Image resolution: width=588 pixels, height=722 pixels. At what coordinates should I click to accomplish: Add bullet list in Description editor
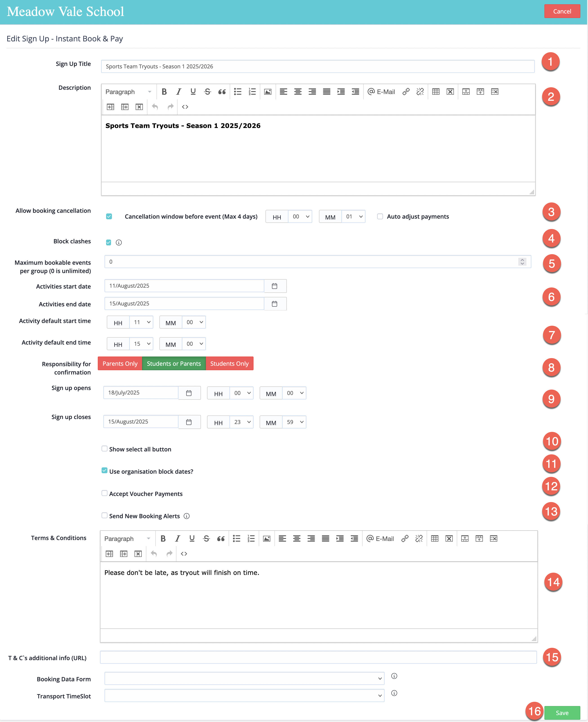238,92
